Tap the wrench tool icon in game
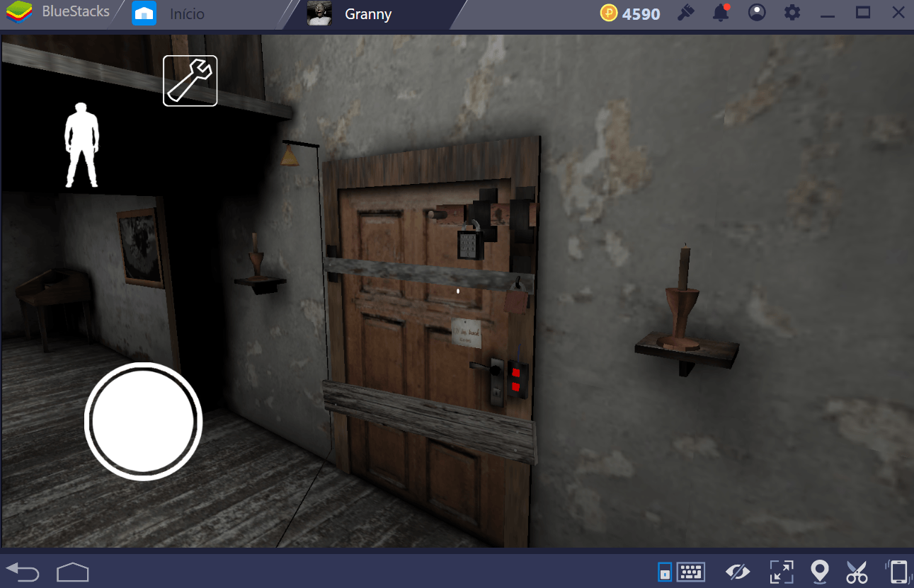 pos(190,81)
